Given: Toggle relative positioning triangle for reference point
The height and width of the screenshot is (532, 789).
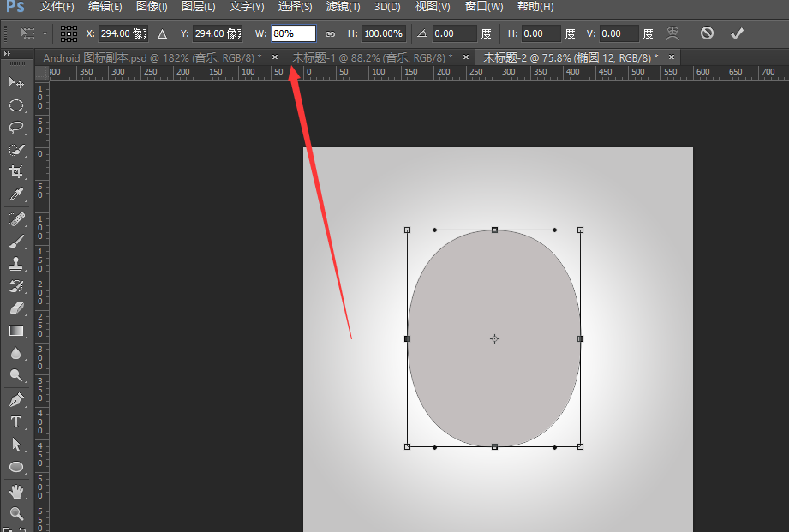Looking at the screenshot, I should 162,33.
